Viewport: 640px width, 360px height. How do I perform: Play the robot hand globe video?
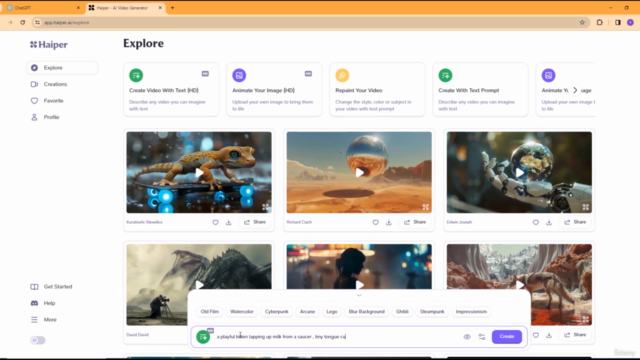[519, 172]
